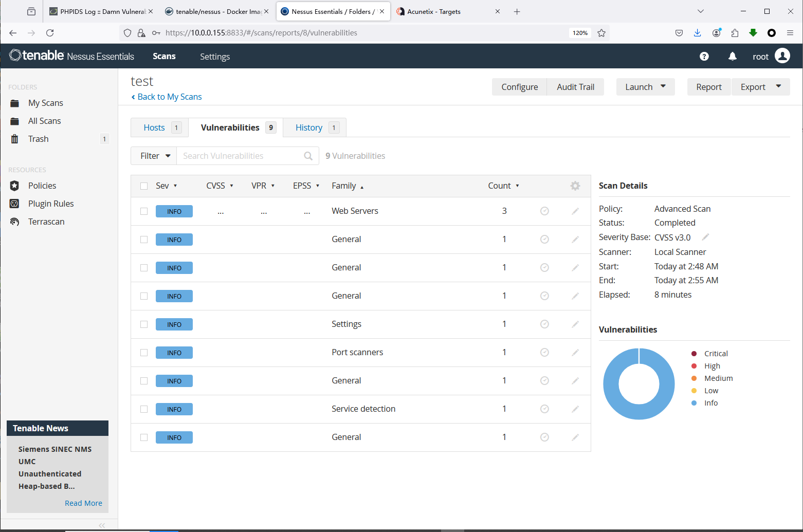Click pencil icon for Web Servers row
This screenshot has width=803, height=532.
(x=575, y=211)
